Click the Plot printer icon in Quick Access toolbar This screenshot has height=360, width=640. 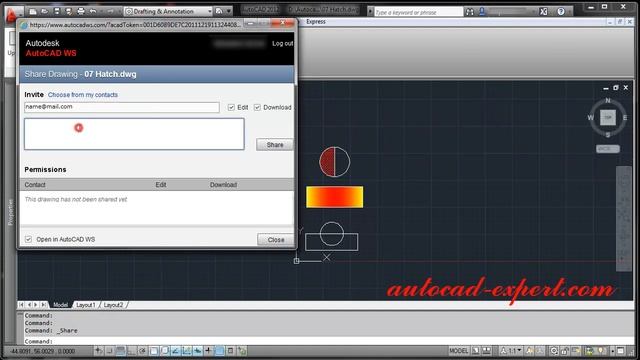[81, 11]
